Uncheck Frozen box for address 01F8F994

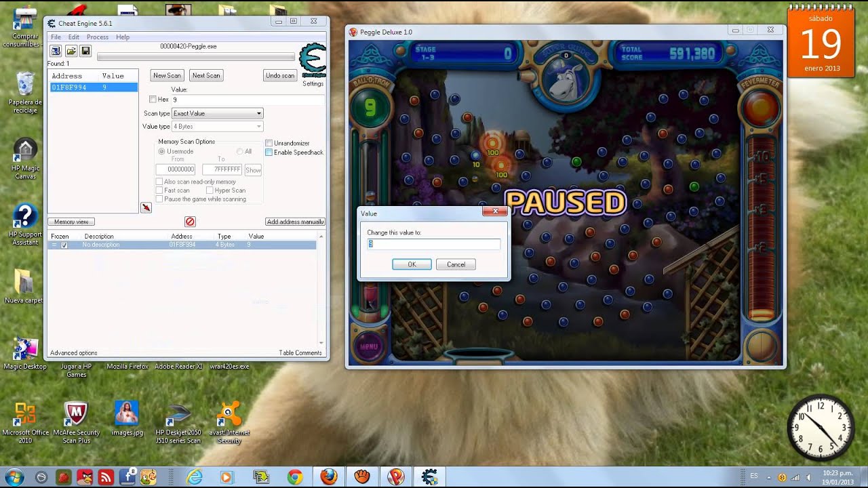point(64,245)
